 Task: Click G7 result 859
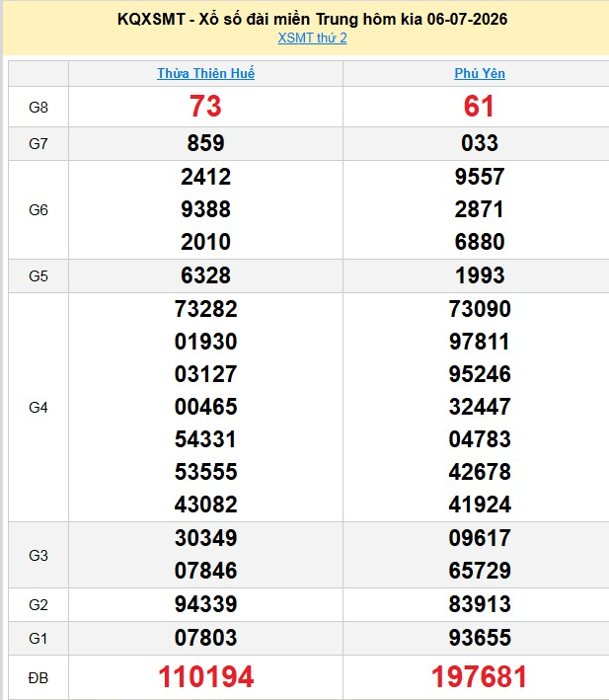[205, 143]
